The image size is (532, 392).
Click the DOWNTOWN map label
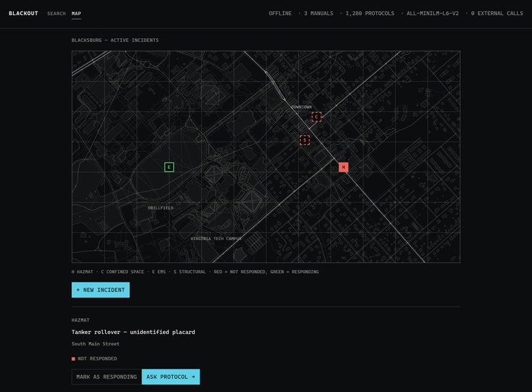coord(302,107)
